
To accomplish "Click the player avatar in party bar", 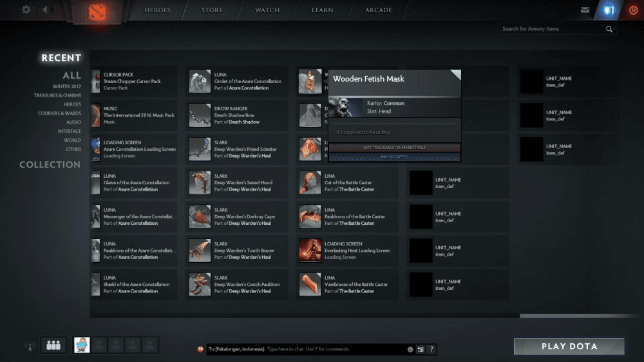I will point(82,345).
